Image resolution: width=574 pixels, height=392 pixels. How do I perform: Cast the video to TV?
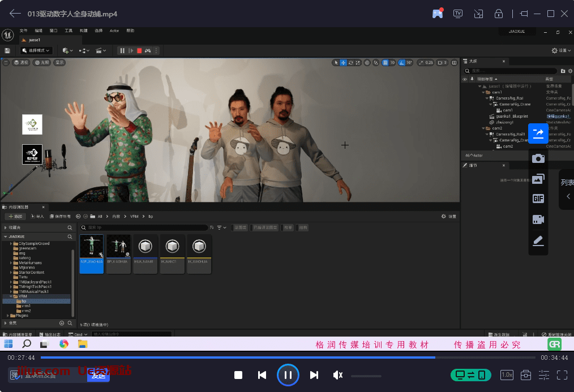[x=458, y=14]
